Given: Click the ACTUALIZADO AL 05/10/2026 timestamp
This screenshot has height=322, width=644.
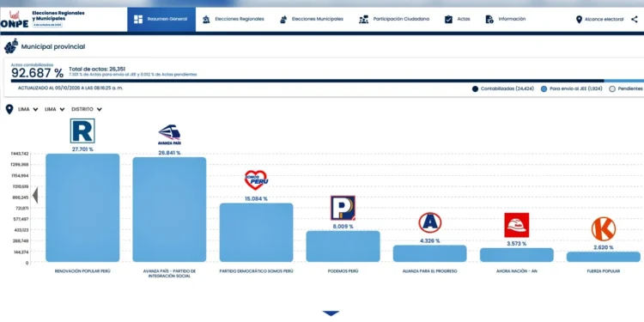Looking at the screenshot, I should (x=70, y=88).
